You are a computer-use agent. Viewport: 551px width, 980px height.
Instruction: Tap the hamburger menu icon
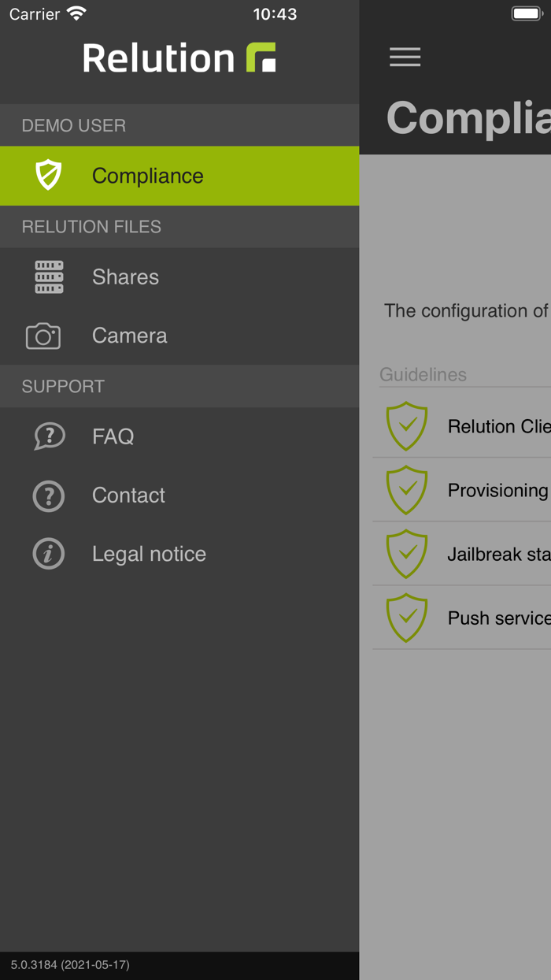pyautogui.click(x=405, y=57)
